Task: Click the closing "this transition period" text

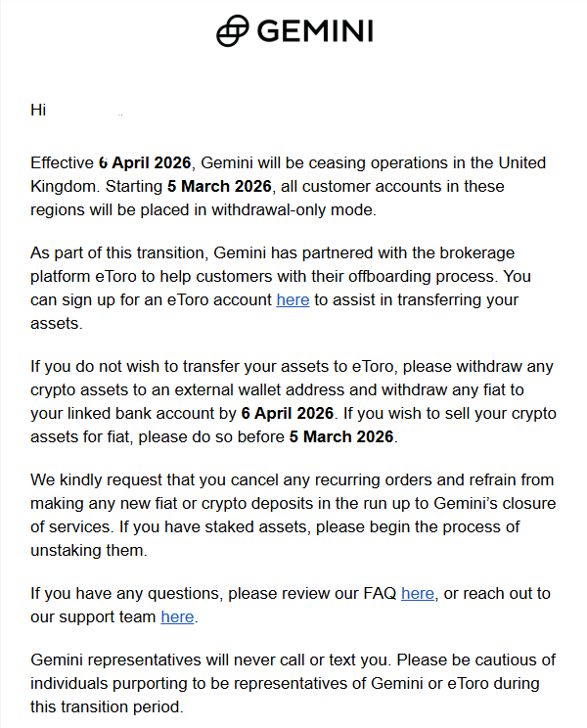Action: (x=107, y=706)
